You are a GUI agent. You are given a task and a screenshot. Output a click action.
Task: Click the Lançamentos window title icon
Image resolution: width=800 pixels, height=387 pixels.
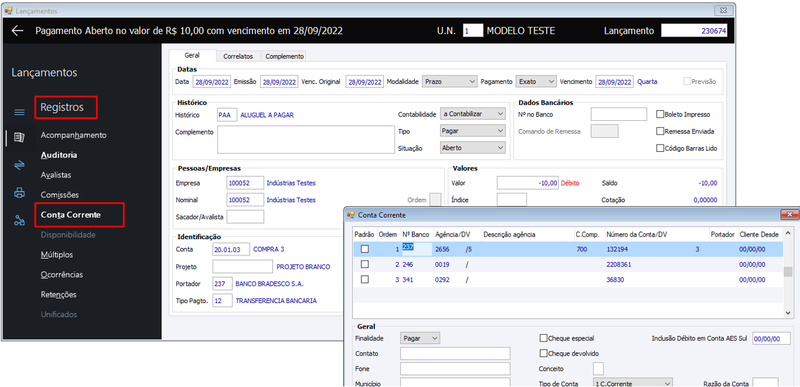9,11
